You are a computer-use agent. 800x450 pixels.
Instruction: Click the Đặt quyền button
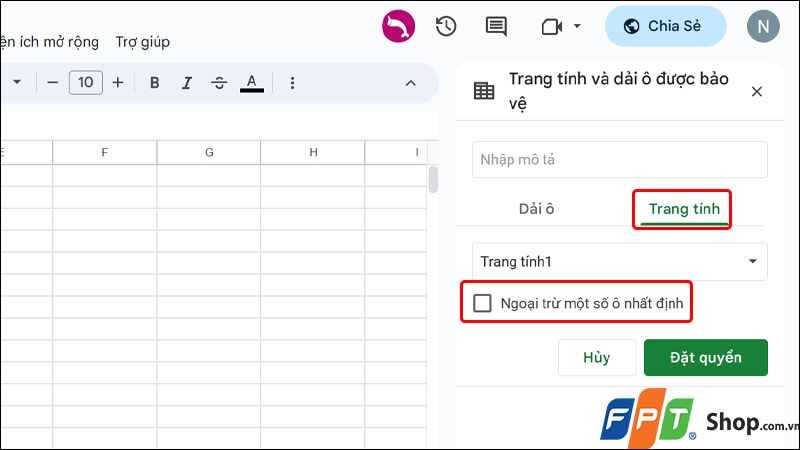(706, 357)
